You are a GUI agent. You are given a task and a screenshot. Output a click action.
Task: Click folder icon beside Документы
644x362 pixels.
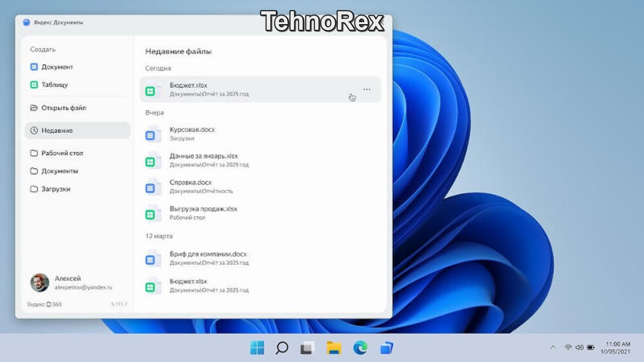pyautogui.click(x=34, y=171)
